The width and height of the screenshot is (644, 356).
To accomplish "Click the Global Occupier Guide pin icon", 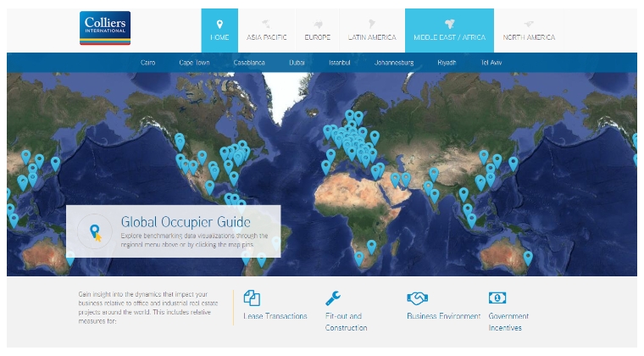I will [95, 231].
